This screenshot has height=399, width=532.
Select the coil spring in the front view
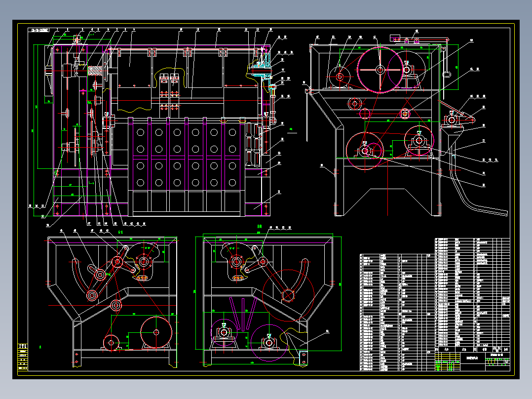96,71
